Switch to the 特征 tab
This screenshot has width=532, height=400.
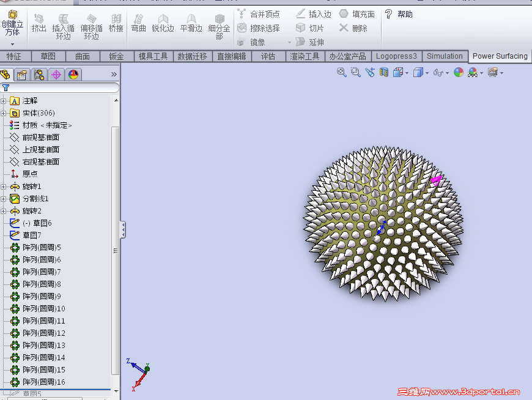click(14, 56)
